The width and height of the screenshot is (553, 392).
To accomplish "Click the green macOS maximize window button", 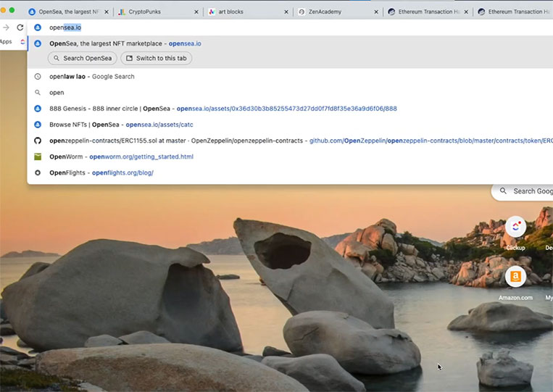I will click(12, 10).
